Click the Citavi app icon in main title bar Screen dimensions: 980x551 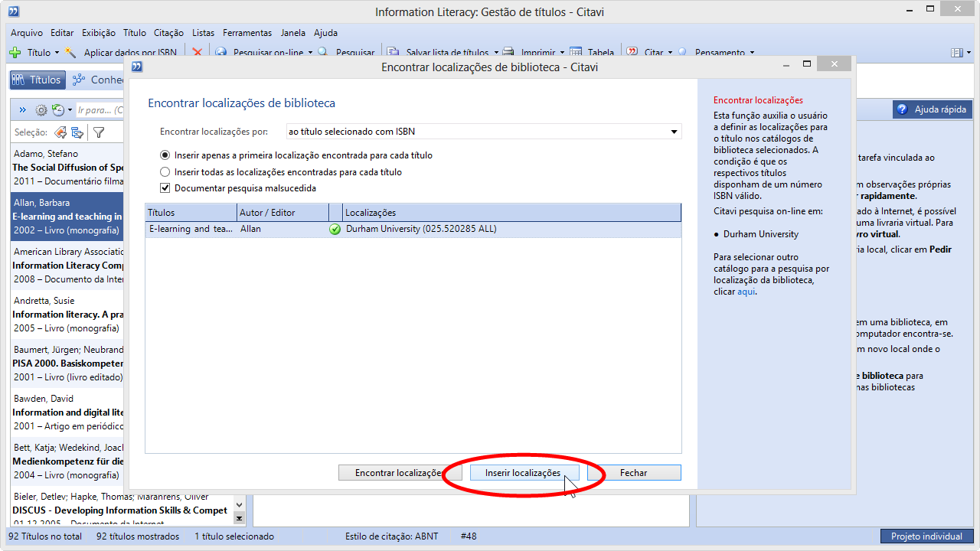coord(13,11)
